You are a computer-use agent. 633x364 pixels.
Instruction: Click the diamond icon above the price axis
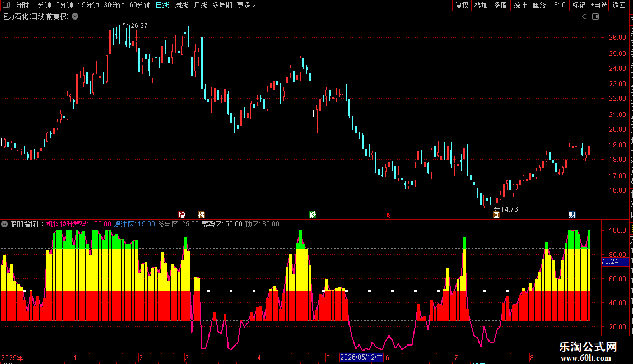pyautogui.click(x=585, y=17)
